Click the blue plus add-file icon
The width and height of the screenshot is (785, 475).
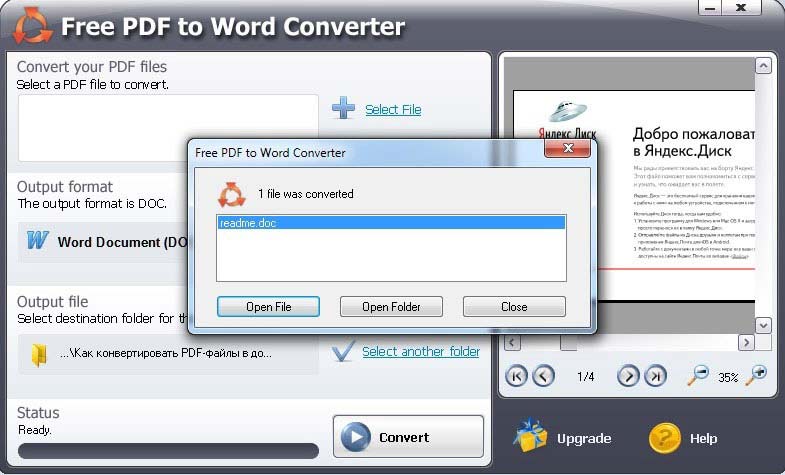343,108
